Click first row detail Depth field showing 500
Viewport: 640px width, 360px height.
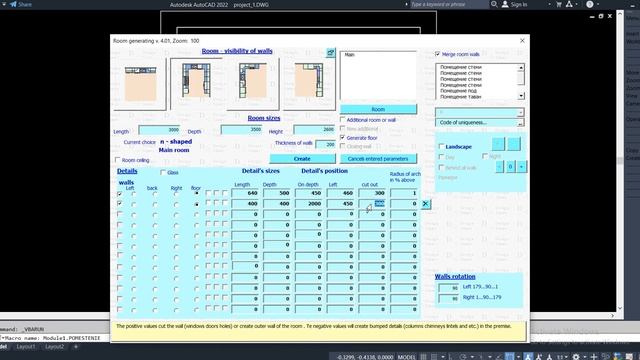point(277,193)
